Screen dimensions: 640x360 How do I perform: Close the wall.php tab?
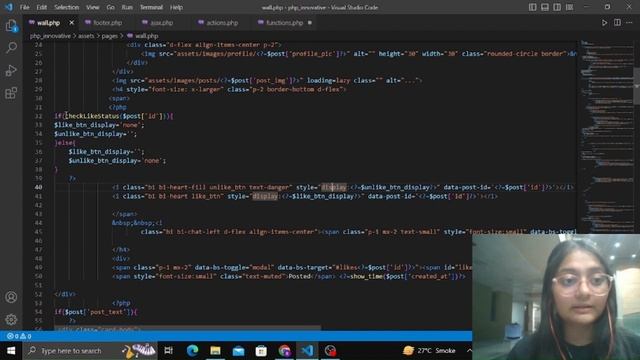72,23
